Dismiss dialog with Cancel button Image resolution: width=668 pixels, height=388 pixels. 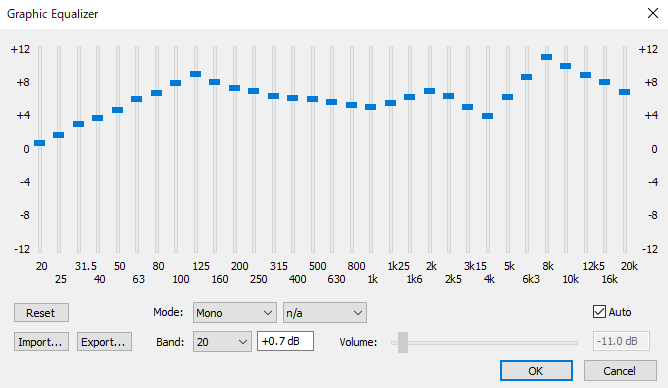click(619, 371)
